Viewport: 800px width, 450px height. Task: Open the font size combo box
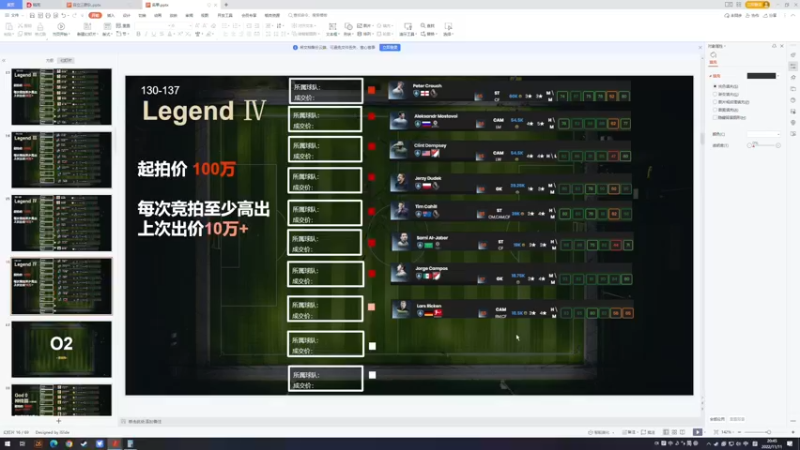(x=180, y=26)
